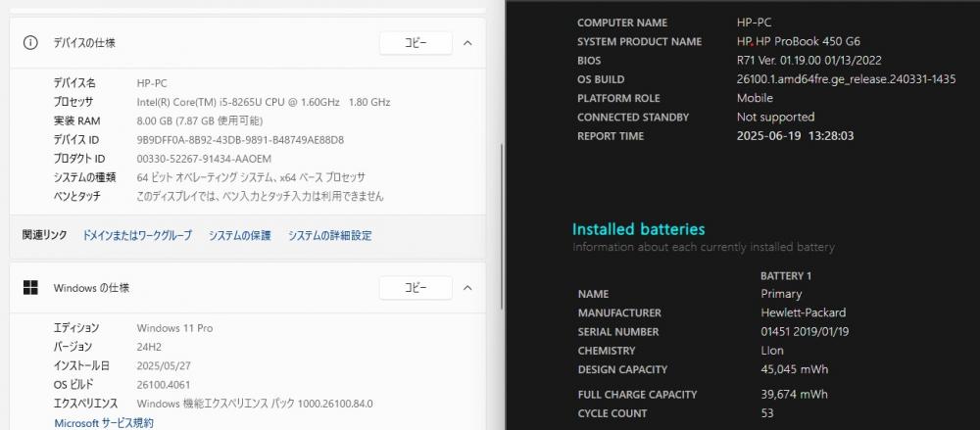980x430 pixels.
Task: Select product ID 00330-52267-91434-AAOEM
Action: [x=204, y=159]
